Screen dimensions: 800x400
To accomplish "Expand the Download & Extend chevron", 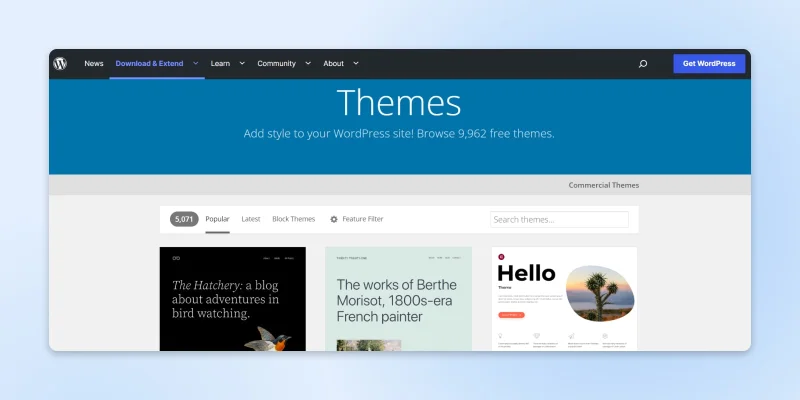I will 195,63.
